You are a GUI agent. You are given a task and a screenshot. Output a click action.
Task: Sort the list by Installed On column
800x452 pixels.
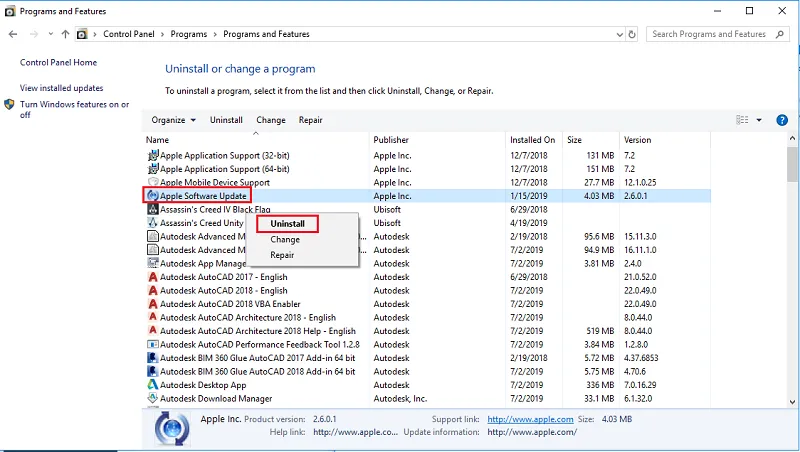pos(532,140)
